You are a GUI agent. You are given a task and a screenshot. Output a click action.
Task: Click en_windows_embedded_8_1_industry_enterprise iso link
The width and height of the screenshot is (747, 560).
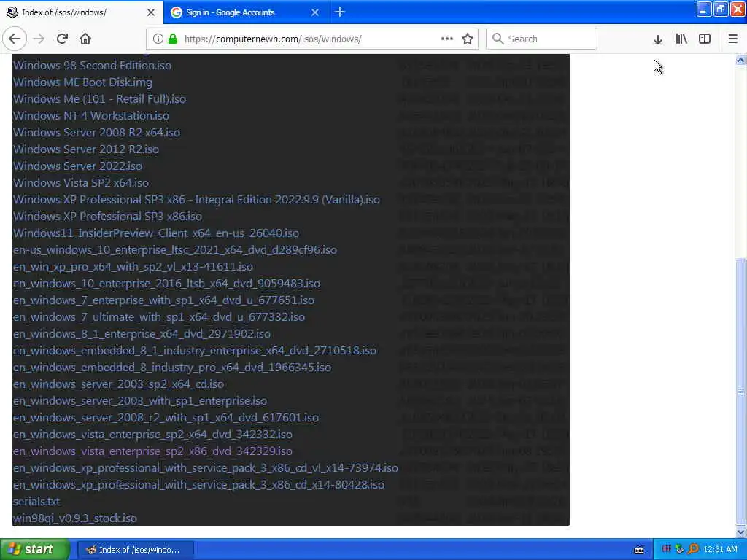pos(194,351)
